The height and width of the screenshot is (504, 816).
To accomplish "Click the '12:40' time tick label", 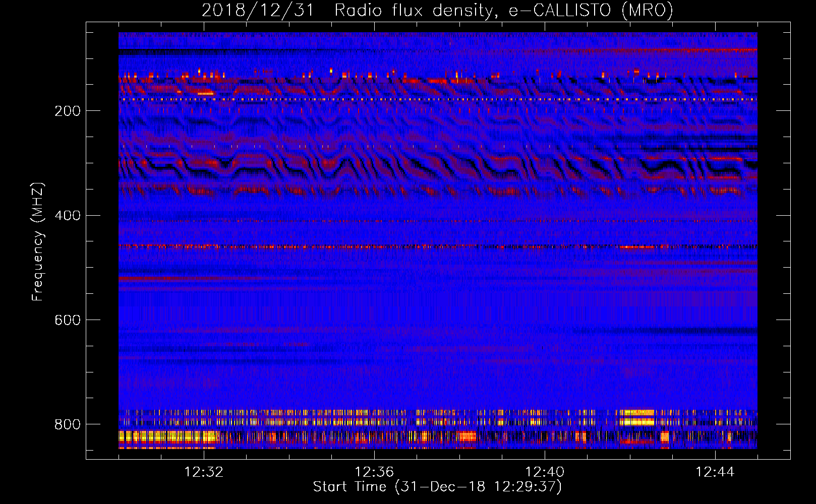I will (x=545, y=472).
